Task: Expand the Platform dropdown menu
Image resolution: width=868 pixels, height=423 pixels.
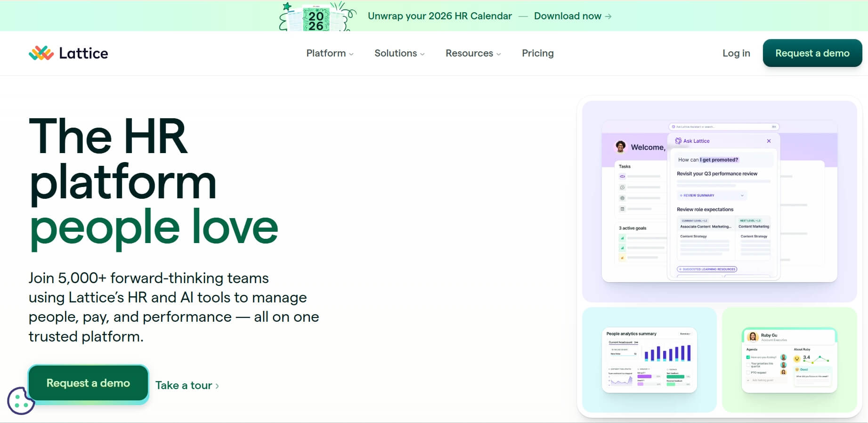Action: [x=329, y=53]
